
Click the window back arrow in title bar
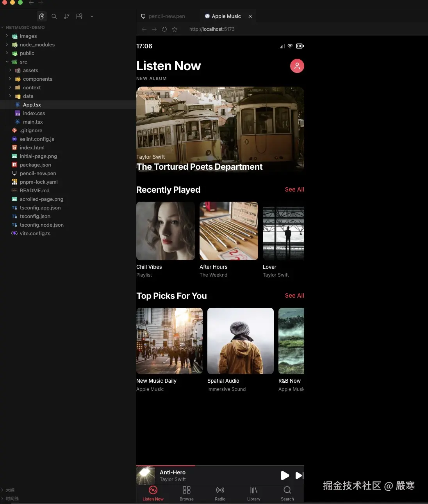pyautogui.click(x=31, y=2)
